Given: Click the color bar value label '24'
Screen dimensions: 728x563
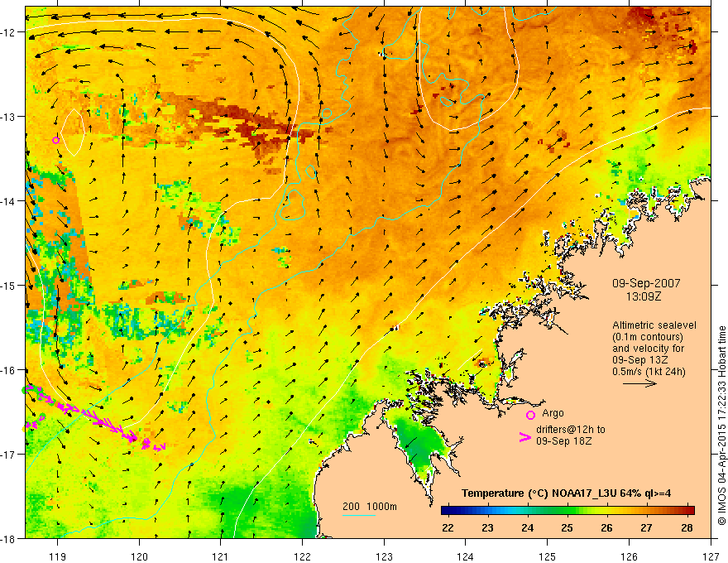Looking at the screenshot, I should (528, 527).
